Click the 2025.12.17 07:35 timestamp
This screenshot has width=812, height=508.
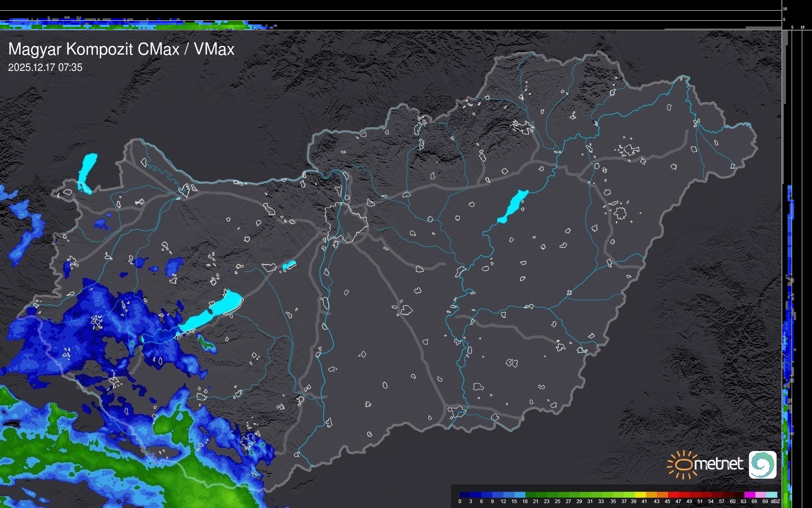[45, 68]
